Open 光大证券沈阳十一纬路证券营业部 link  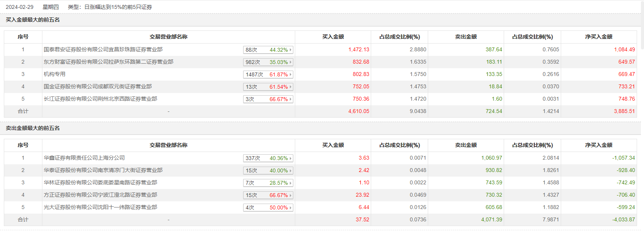[x=100, y=207]
